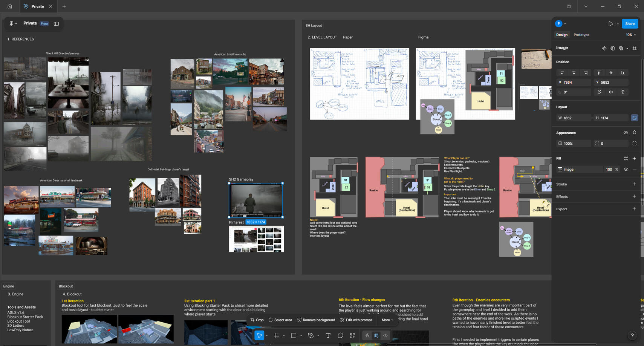Switch to the Prototype tab
Viewport: 644px width, 346px height.
pos(581,35)
